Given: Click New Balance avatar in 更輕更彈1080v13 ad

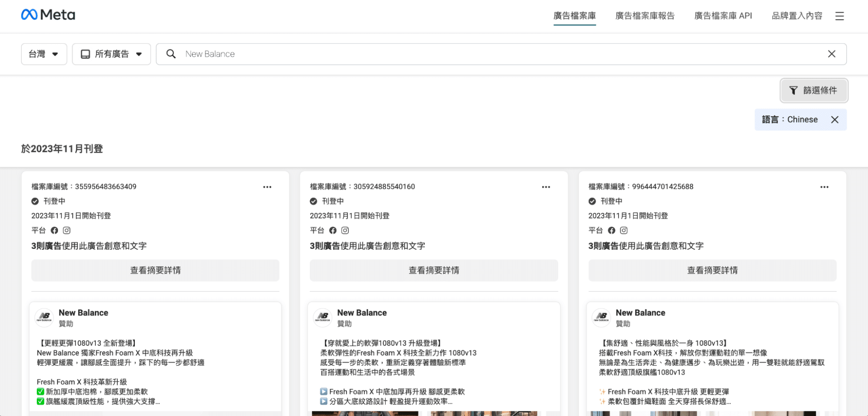Looking at the screenshot, I should (44, 318).
